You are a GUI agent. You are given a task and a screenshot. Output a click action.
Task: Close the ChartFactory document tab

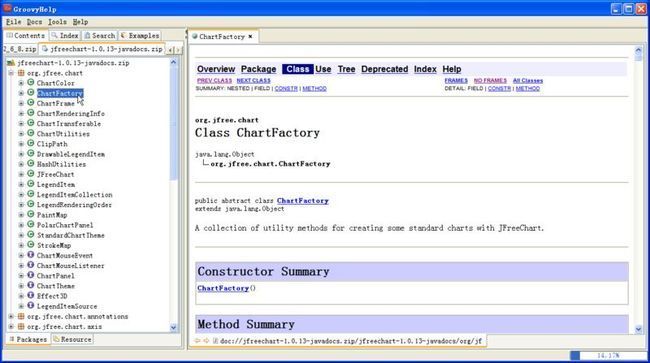coord(250,36)
